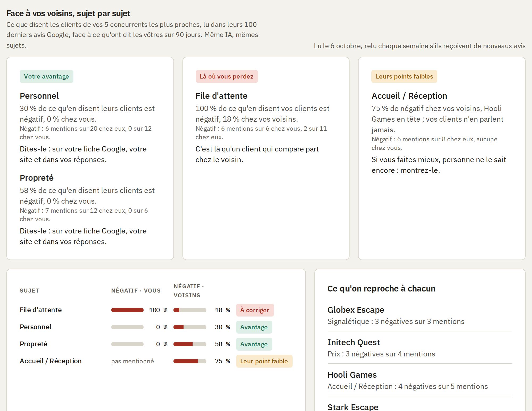Click the 'Leur point faible' tag
The width and height of the screenshot is (532, 411).
click(264, 361)
